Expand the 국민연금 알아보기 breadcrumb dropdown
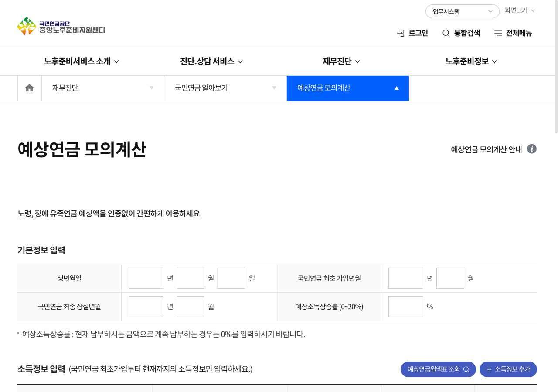 pos(225,88)
